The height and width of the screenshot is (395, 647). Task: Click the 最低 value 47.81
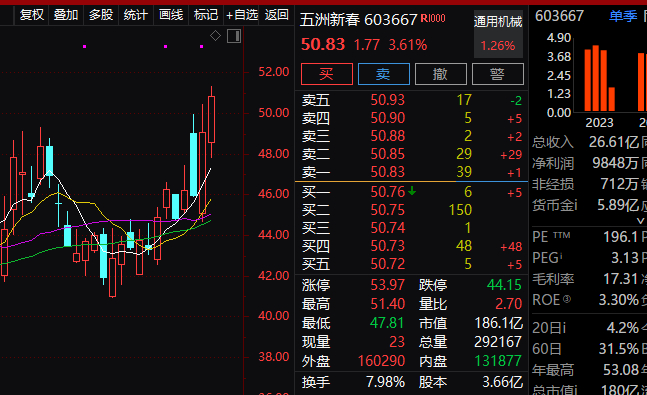point(387,323)
